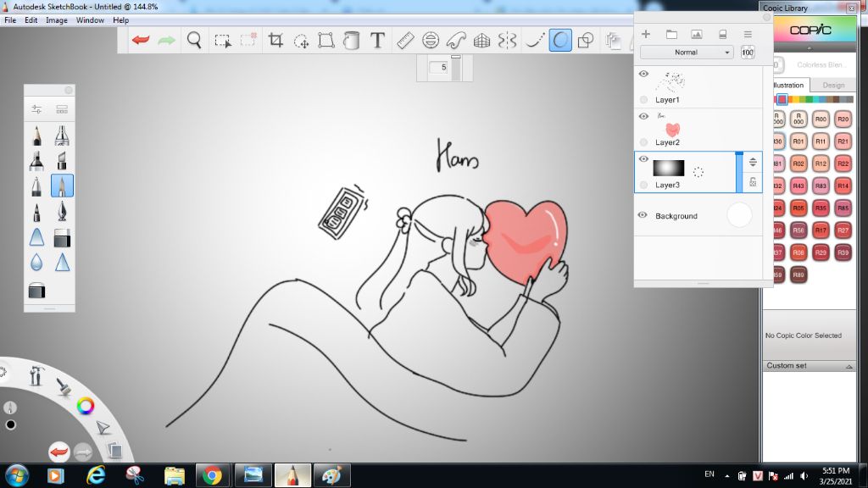
Task: Open the Brush Library from palette header
Action: 62,109
